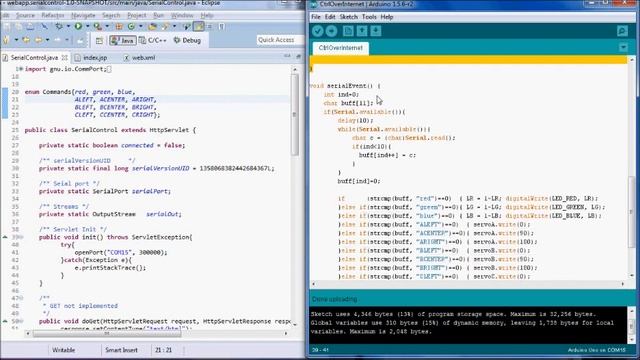Open Eclipse Project menu
The image size is (640, 360).
(x=136, y=16)
